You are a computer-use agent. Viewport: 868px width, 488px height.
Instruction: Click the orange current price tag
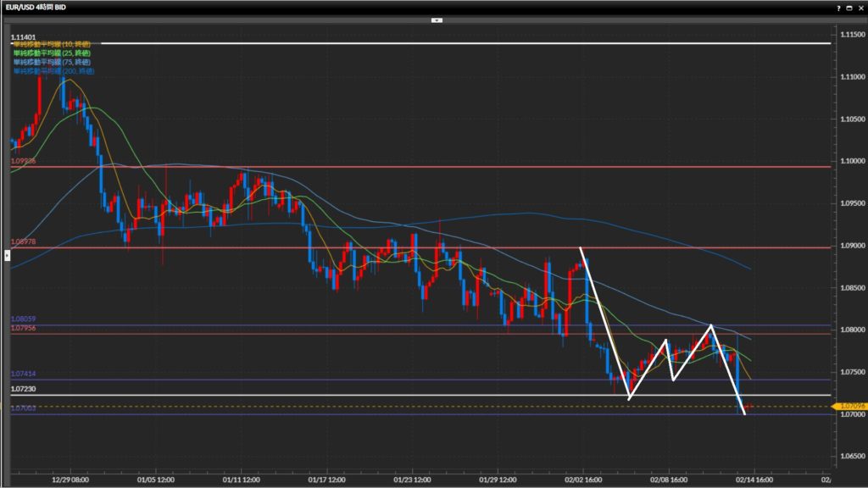click(849, 407)
